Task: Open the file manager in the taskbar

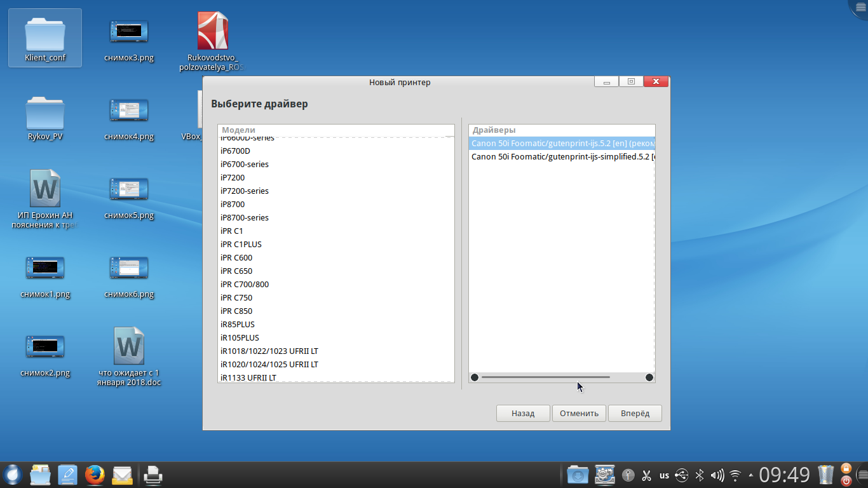Action: coord(40,475)
